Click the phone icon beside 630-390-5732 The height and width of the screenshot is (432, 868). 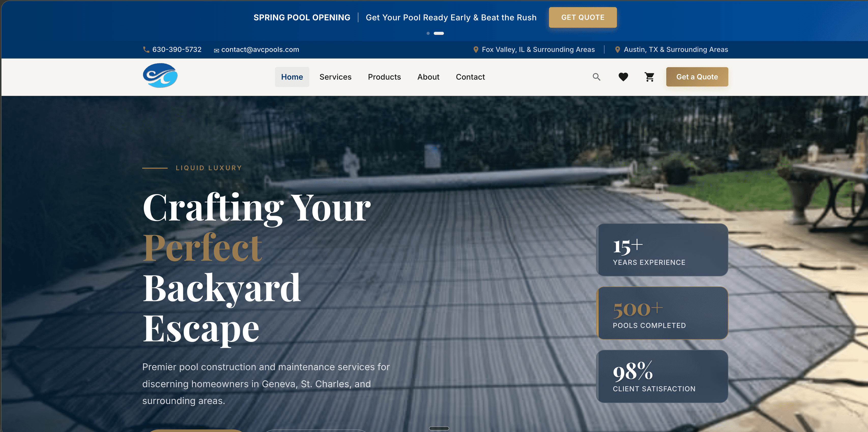(146, 50)
